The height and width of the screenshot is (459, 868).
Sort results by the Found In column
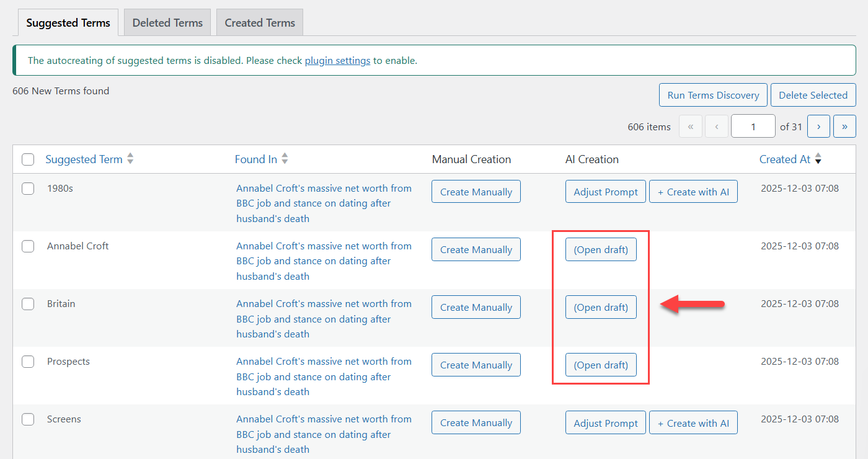(255, 159)
